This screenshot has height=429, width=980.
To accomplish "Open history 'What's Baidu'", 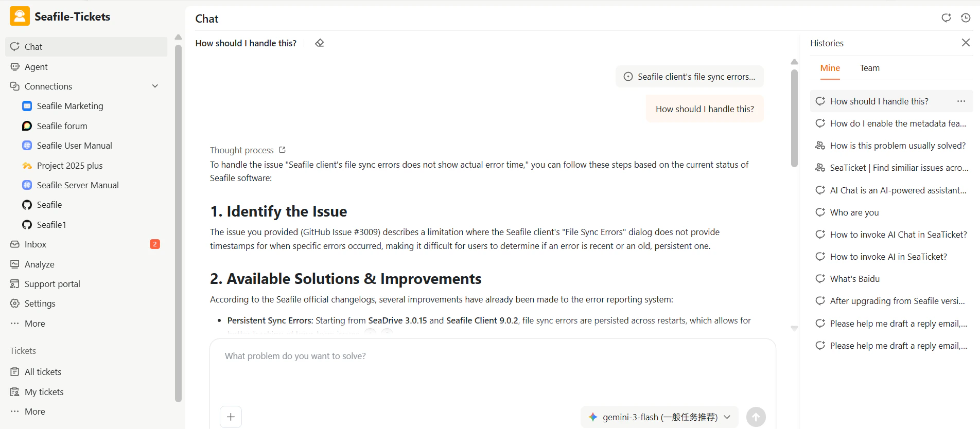I will point(891,279).
